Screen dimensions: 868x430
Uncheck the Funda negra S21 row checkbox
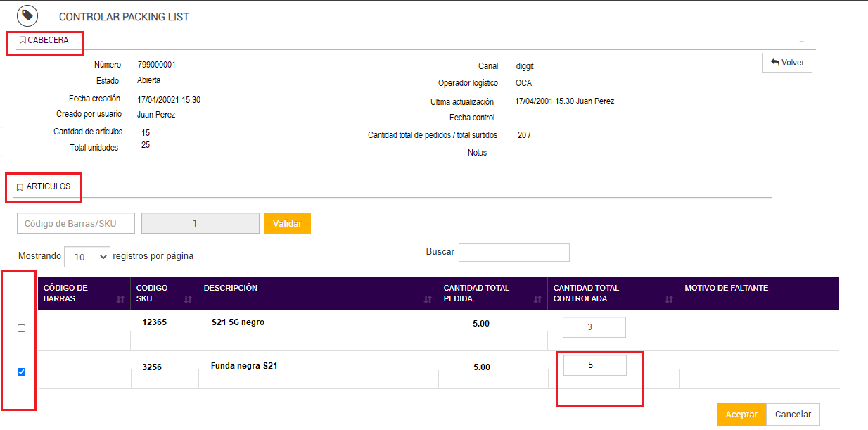(x=21, y=372)
